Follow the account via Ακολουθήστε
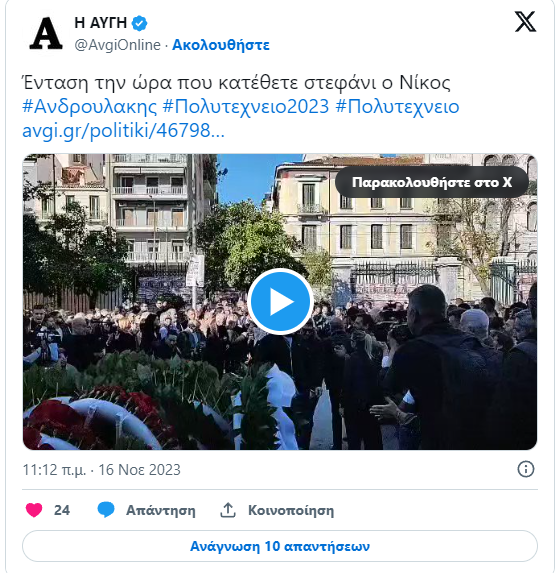 pyautogui.click(x=221, y=45)
